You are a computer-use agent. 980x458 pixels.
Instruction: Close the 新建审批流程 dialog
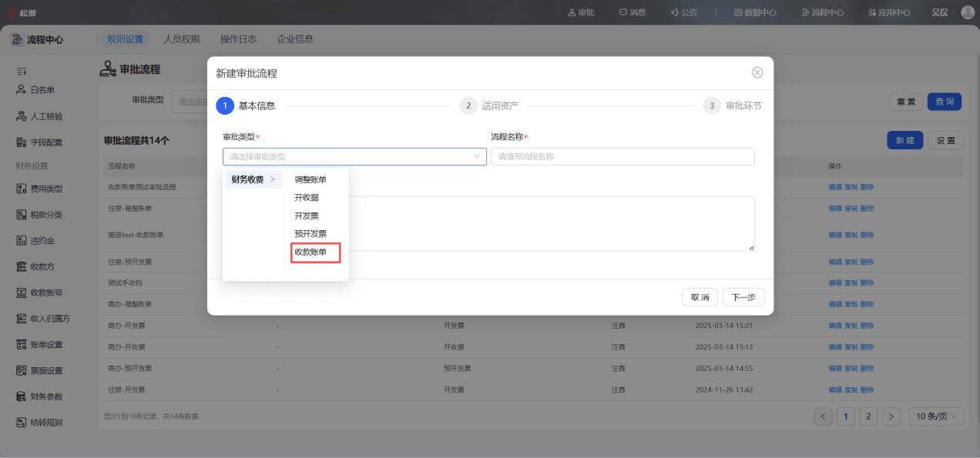point(757,72)
